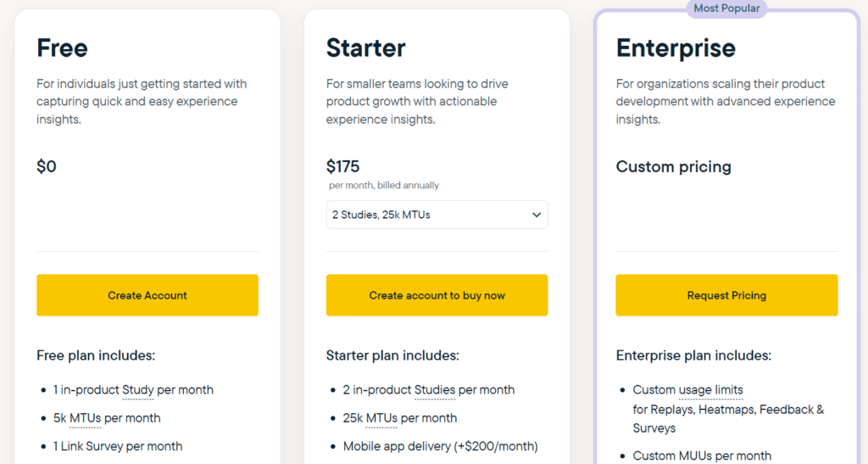This screenshot has height=464, width=868.
Task: Select the Free plan heading
Action: click(62, 48)
